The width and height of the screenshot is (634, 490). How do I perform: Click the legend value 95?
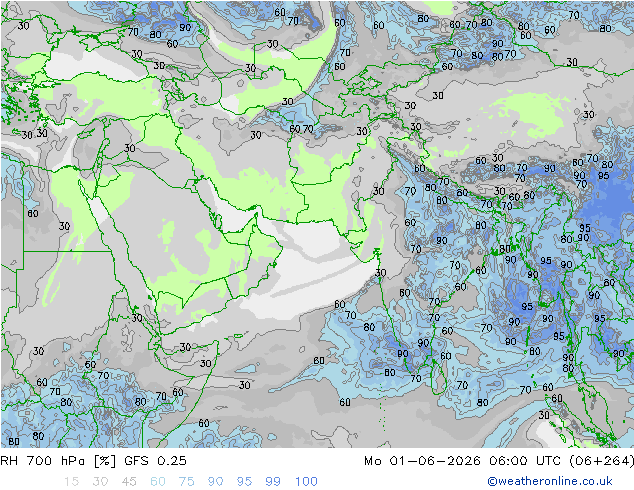click(x=244, y=482)
